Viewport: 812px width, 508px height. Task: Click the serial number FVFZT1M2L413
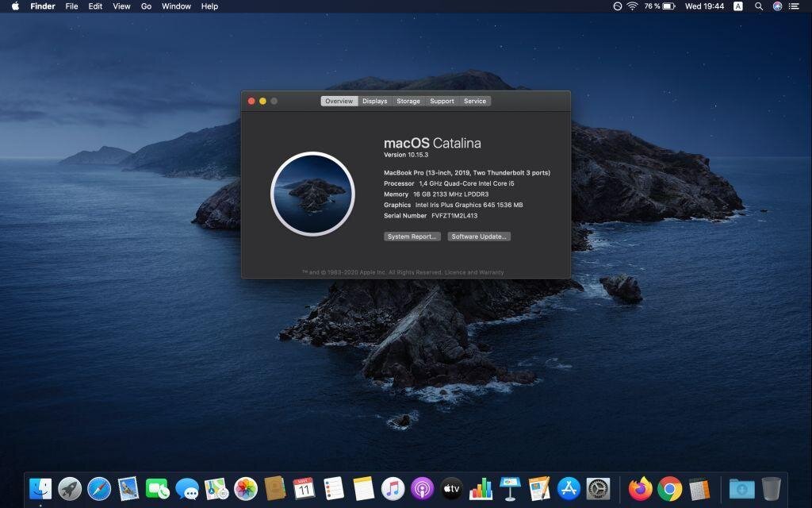pos(454,216)
